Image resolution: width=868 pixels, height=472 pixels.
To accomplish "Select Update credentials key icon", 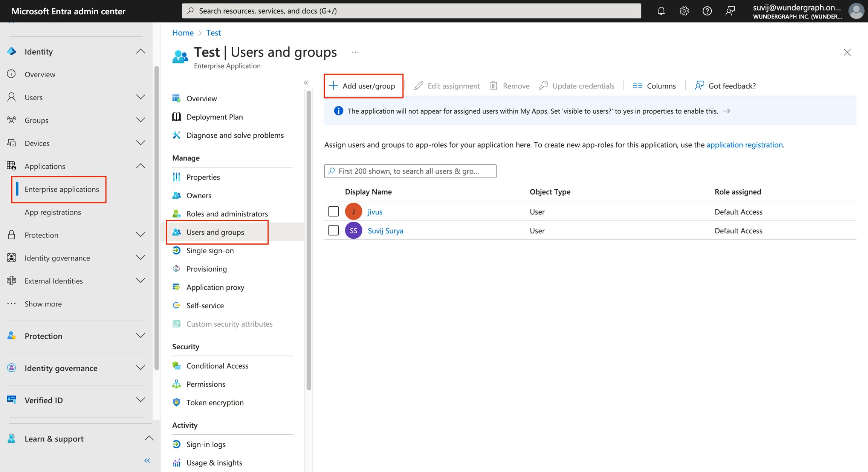I will click(543, 85).
